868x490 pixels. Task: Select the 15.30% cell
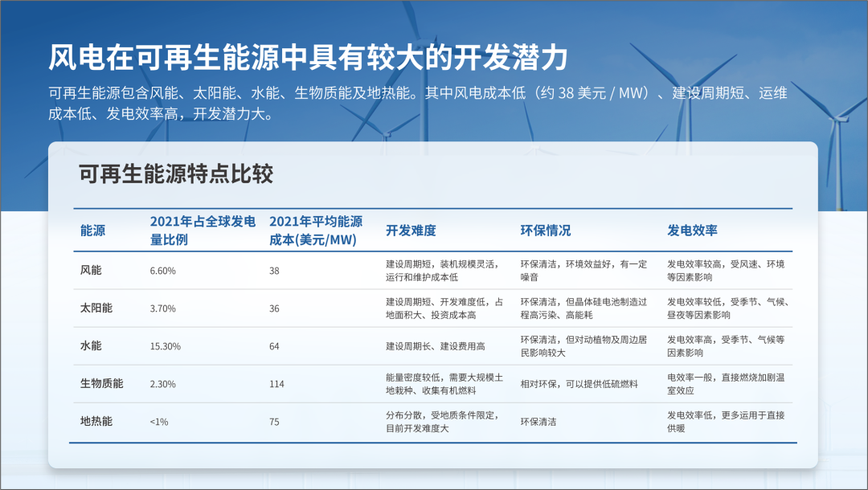pyautogui.click(x=166, y=346)
